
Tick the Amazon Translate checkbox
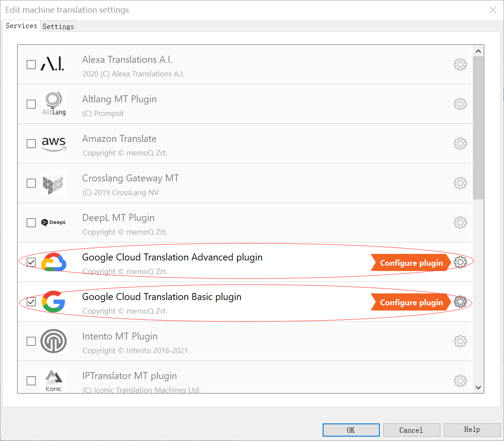point(31,144)
